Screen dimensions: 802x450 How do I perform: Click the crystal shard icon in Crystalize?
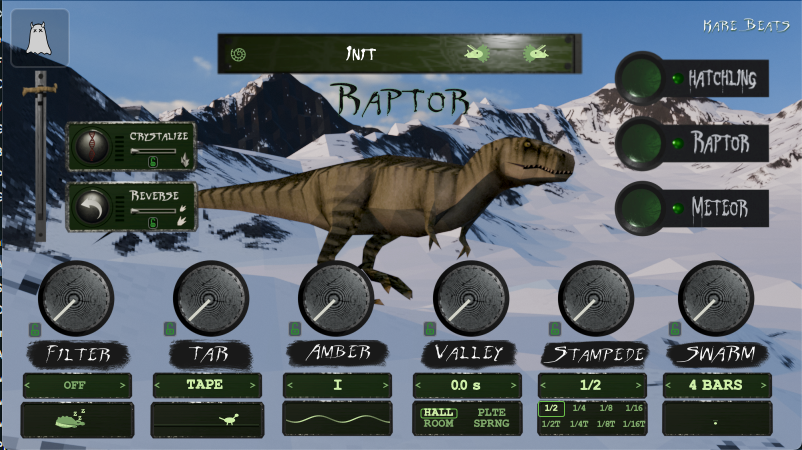(x=185, y=161)
